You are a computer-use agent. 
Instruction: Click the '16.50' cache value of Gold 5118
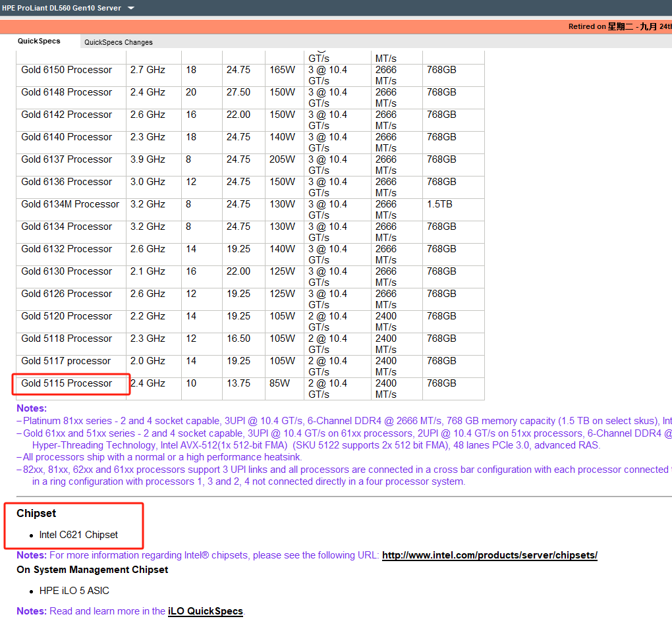(x=238, y=339)
